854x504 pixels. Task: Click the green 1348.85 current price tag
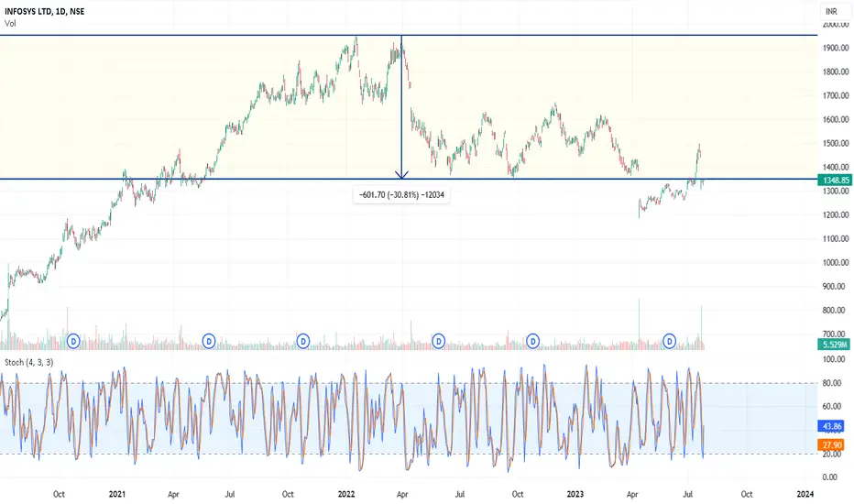(835, 180)
